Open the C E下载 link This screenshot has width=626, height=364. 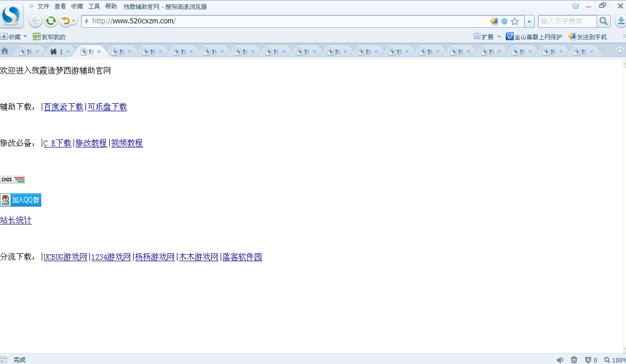click(58, 143)
